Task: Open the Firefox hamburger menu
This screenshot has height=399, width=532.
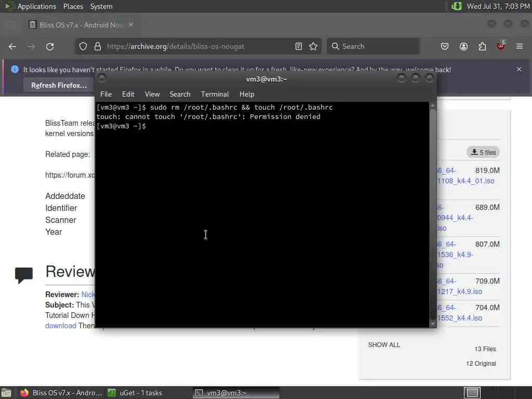Action: [520, 46]
